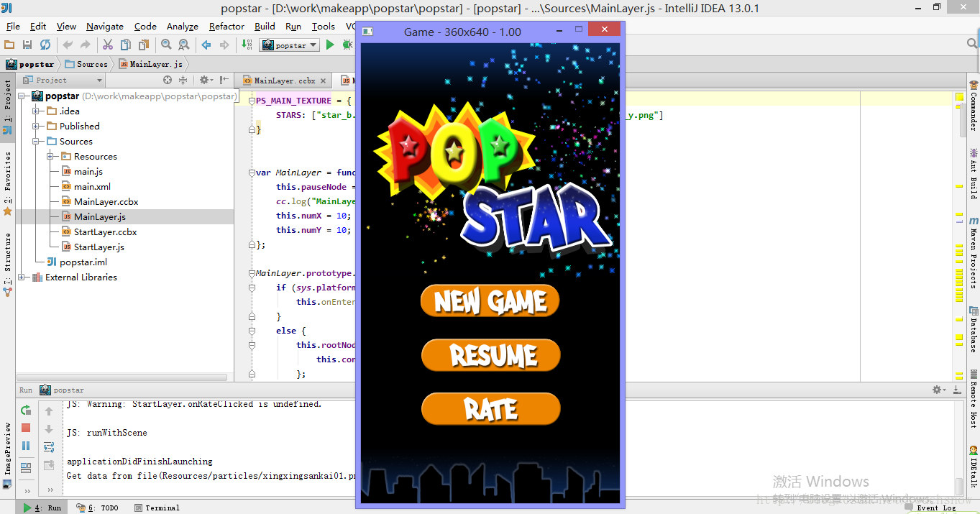Click Restore Layout icon in Run panel

(x=26, y=468)
